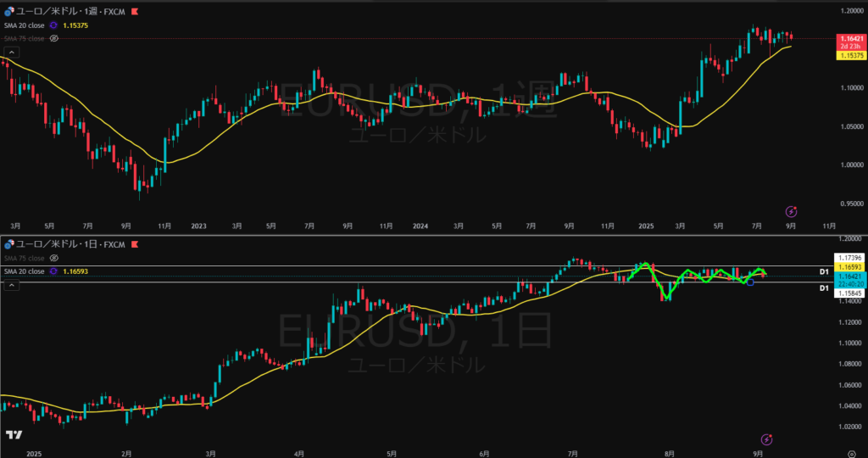The width and height of the screenshot is (868, 458).
Task: Click the red flag icon on daily chart title
Action: [x=135, y=244]
